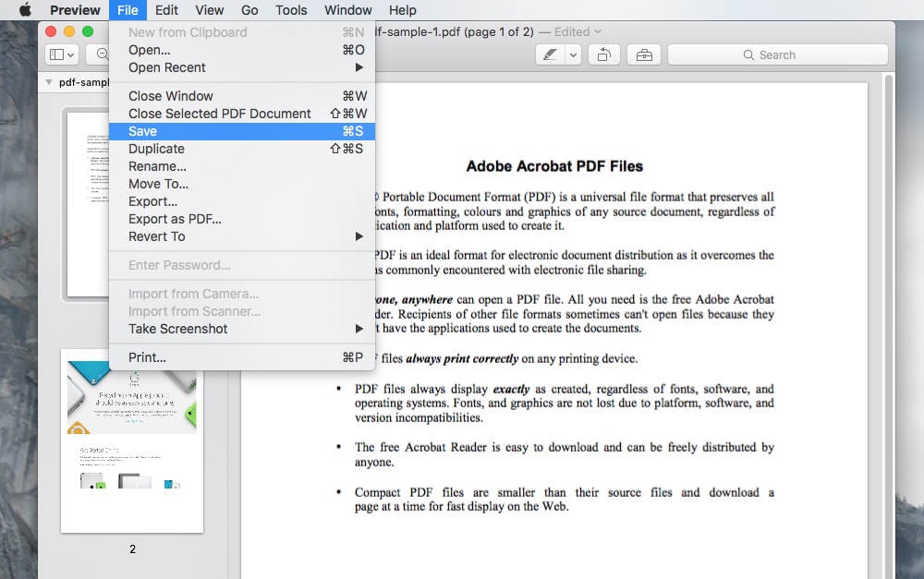Expand the Revert To submenu

click(x=241, y=236)
